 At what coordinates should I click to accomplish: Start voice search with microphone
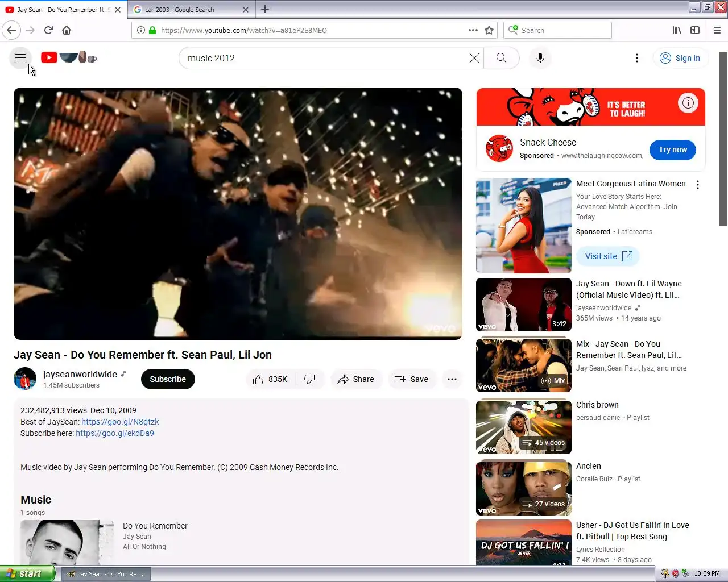pyautogui.click(x=540, y=58)
